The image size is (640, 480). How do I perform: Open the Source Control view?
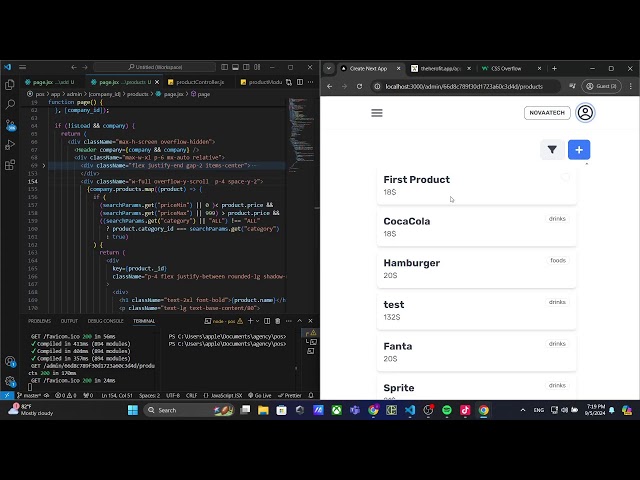pos(10,125)
